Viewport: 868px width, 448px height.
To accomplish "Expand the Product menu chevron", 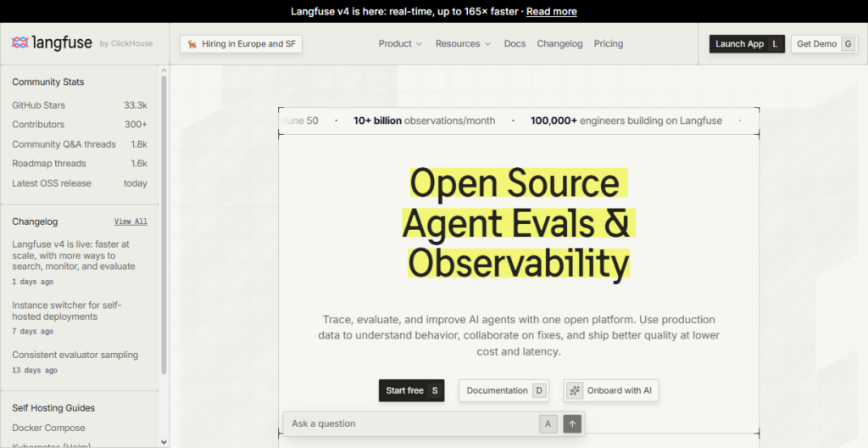I will pyautogui.click(x=419, y=44).
